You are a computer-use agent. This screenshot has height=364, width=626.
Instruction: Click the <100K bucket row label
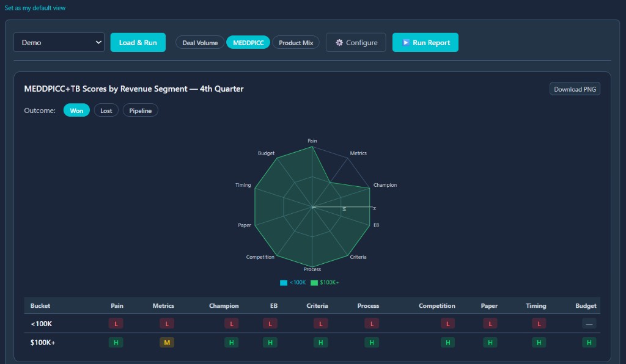pos(42,324)
